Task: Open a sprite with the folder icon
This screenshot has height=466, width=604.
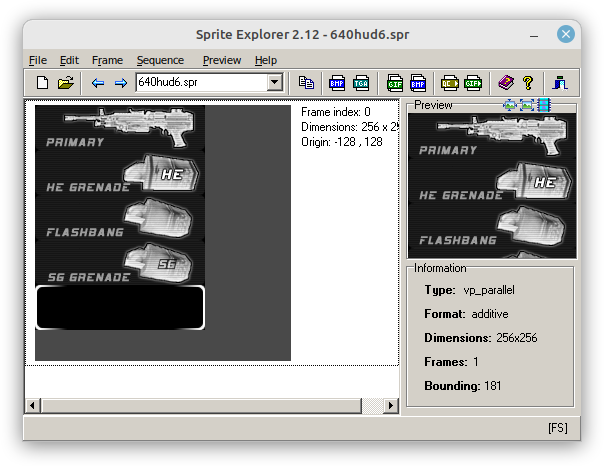Action: 66,83
